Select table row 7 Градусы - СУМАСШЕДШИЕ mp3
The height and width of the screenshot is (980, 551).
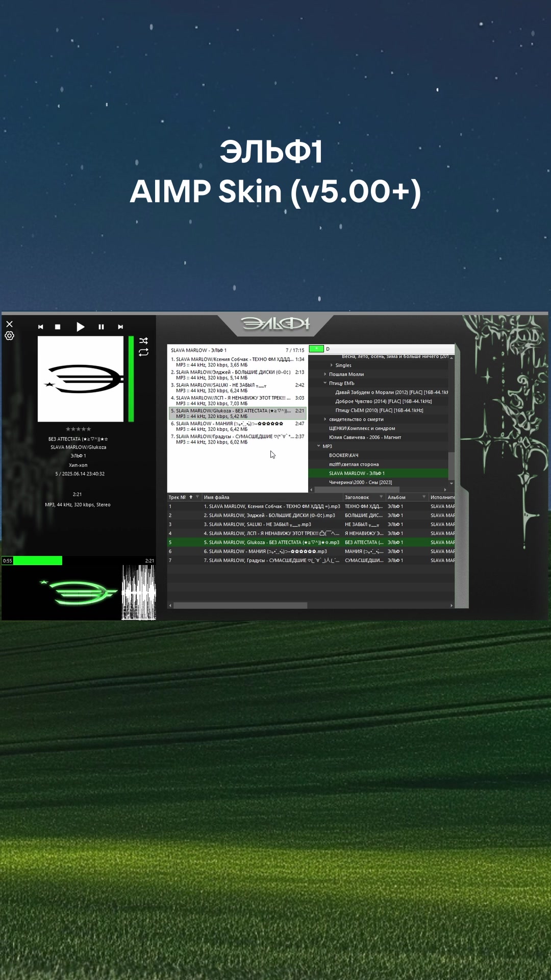click(311, 560)
